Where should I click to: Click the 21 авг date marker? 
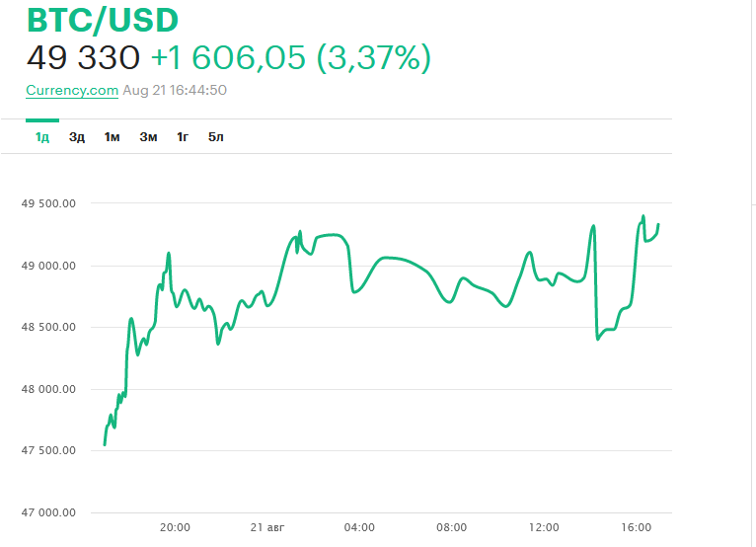tap(266, 527)
